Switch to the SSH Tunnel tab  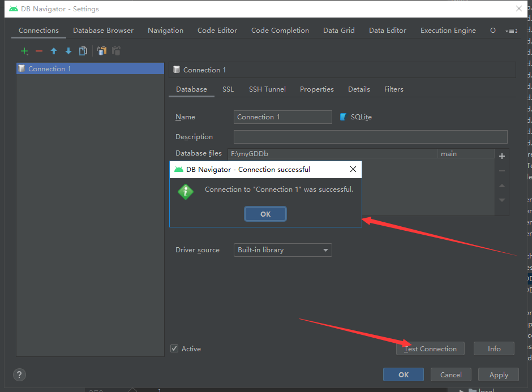pyautogui.click(x=267, y=89)
